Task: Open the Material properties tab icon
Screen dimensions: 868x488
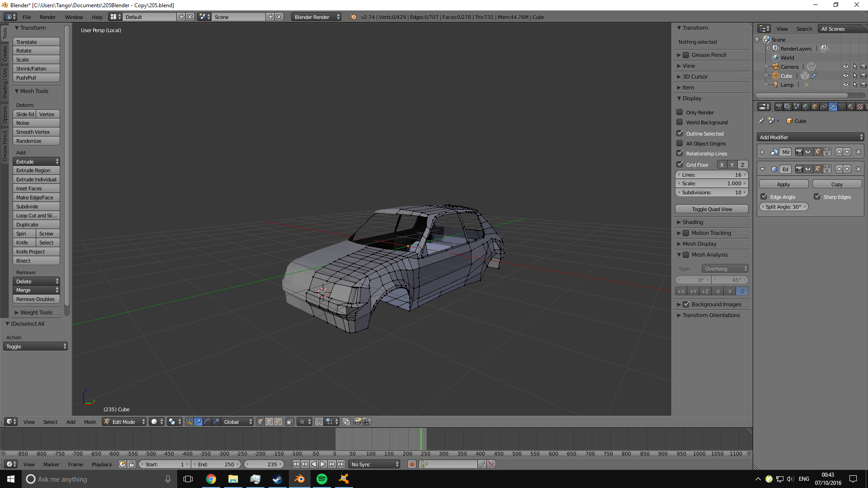Action: [851, 107]
